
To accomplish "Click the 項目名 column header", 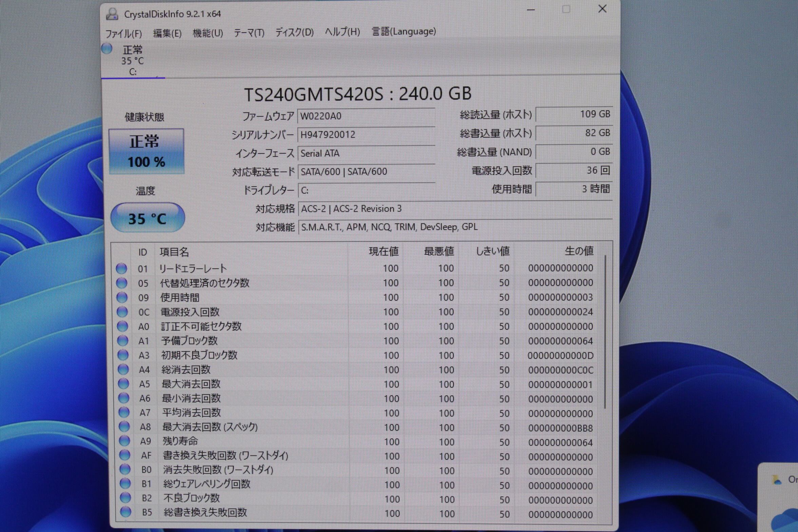I will click(x=174, y=252).
